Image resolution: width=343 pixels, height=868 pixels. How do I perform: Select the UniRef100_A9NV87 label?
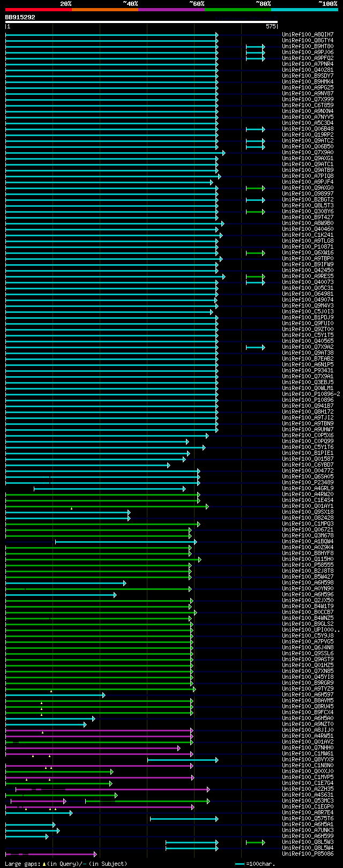[x=308, y=94]
